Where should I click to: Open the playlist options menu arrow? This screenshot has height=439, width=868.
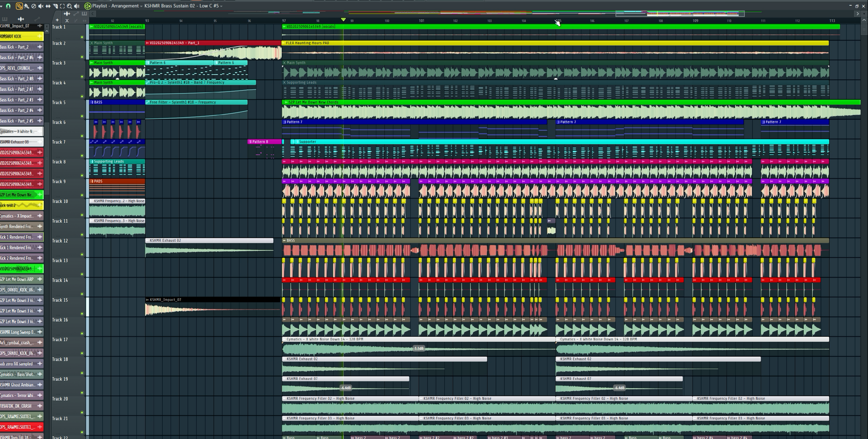pos(1,6)
